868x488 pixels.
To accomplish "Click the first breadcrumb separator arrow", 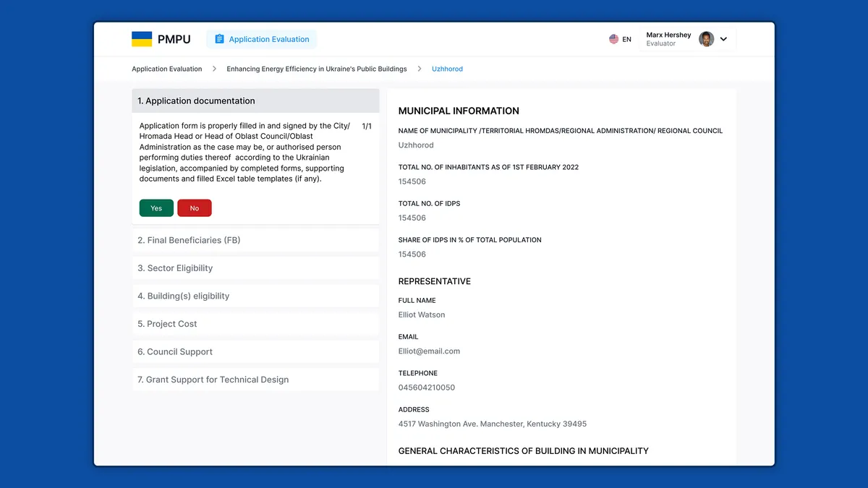I will 214,69.
